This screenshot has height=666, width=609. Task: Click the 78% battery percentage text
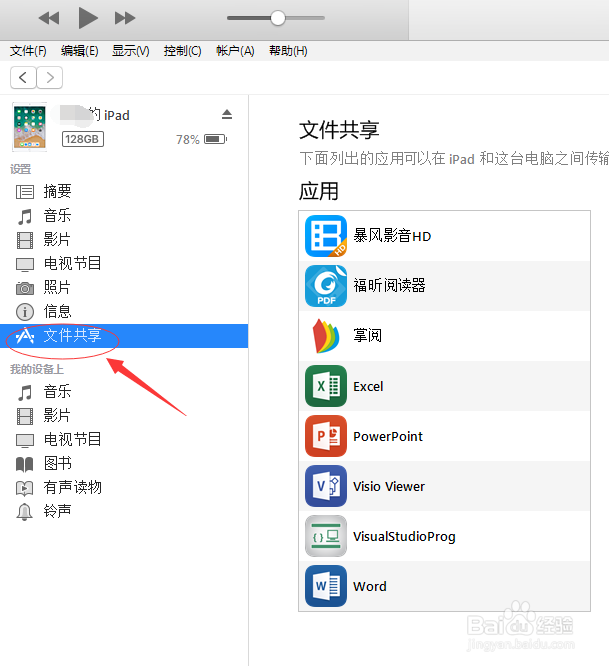[x=188, y=139]
